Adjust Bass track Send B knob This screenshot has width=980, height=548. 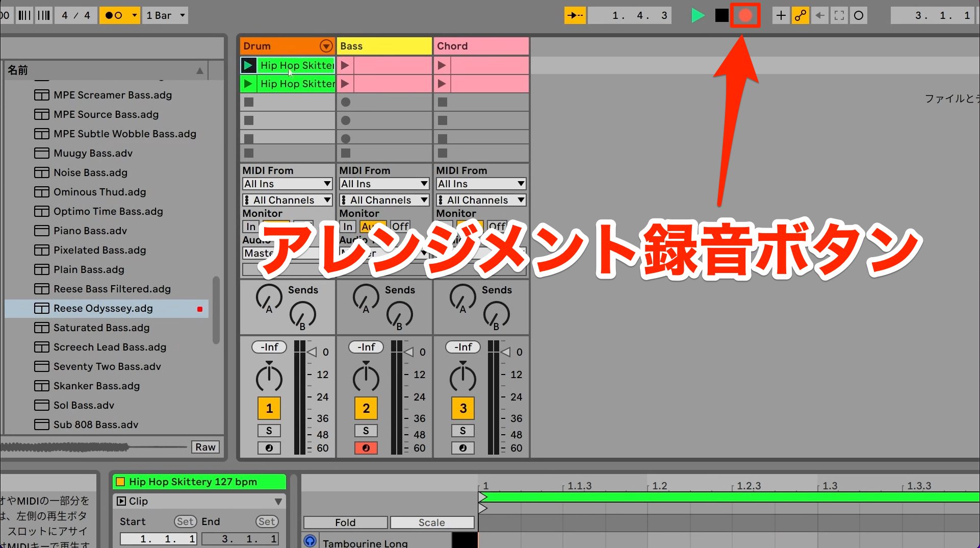[399, 315]
